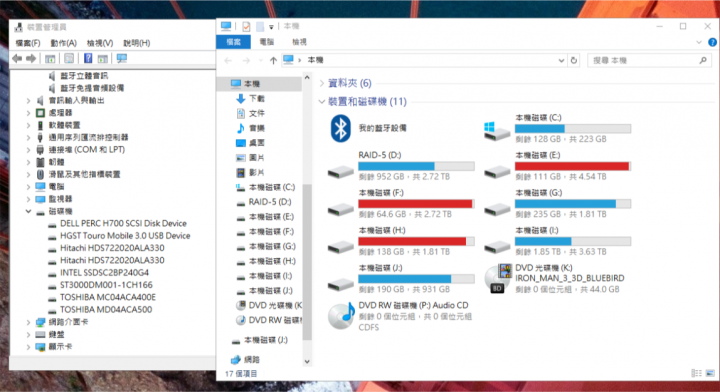Open the Help menu in Device Manager
Image resolution: width=720 pixels, height=392 pixels.
[136, 43]
